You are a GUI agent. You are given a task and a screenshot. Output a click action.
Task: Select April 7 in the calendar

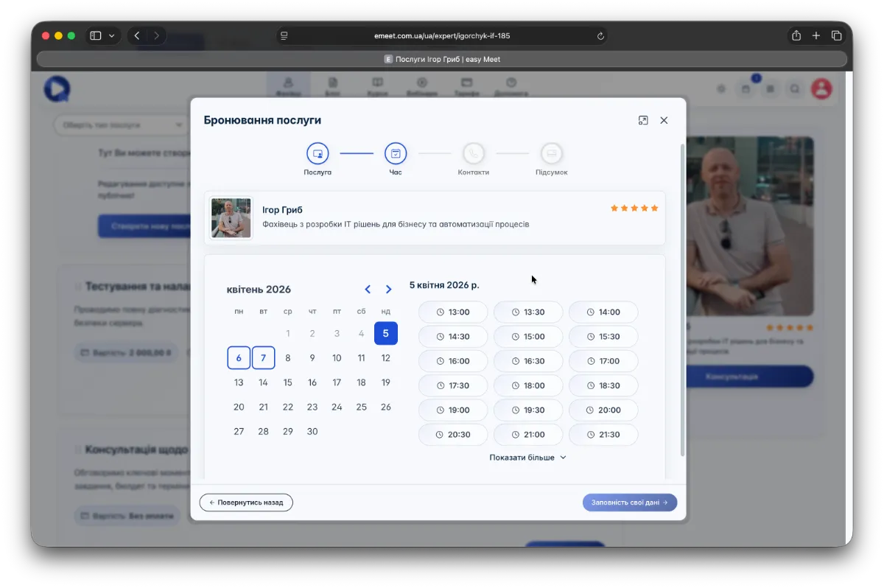point(263,358)
